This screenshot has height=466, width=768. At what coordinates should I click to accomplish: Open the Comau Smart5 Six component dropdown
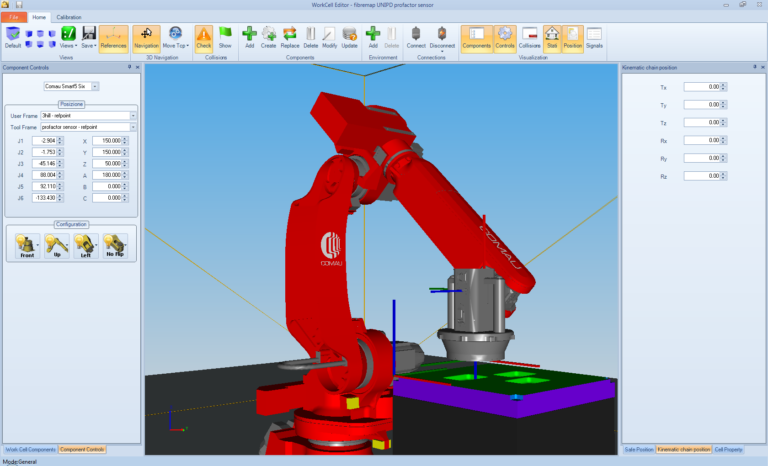click(x=95, y=86)
